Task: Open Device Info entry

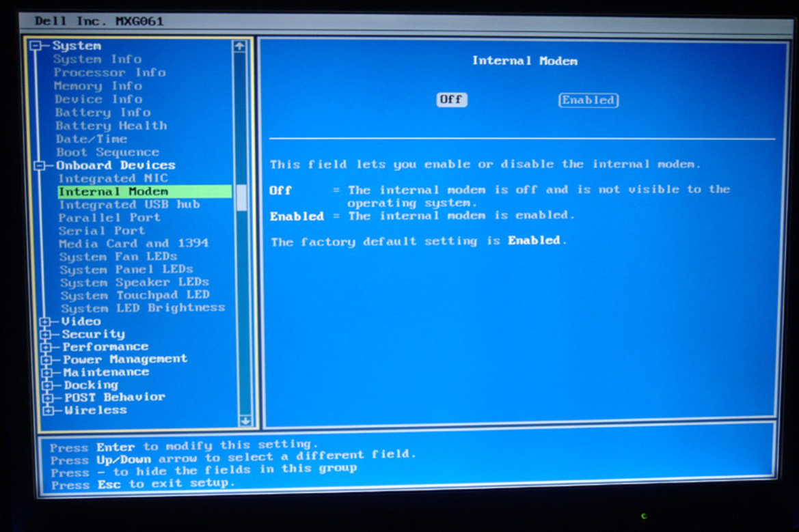Action: [x=98, y=99]
